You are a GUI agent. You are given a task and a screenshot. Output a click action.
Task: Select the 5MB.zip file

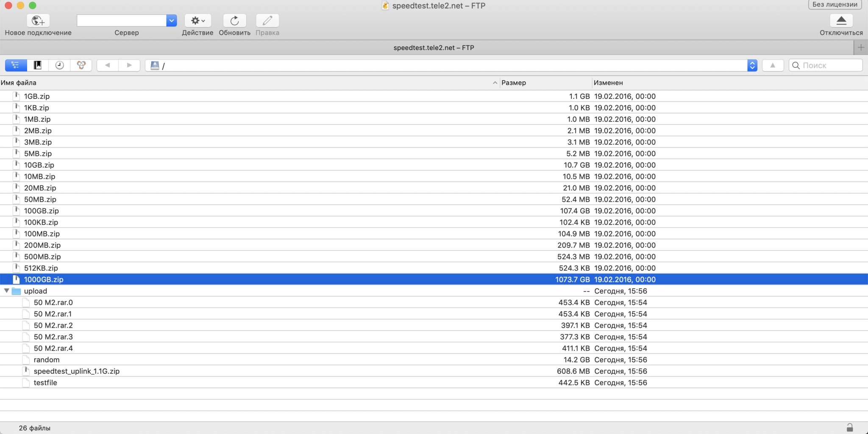click(434, 153)
